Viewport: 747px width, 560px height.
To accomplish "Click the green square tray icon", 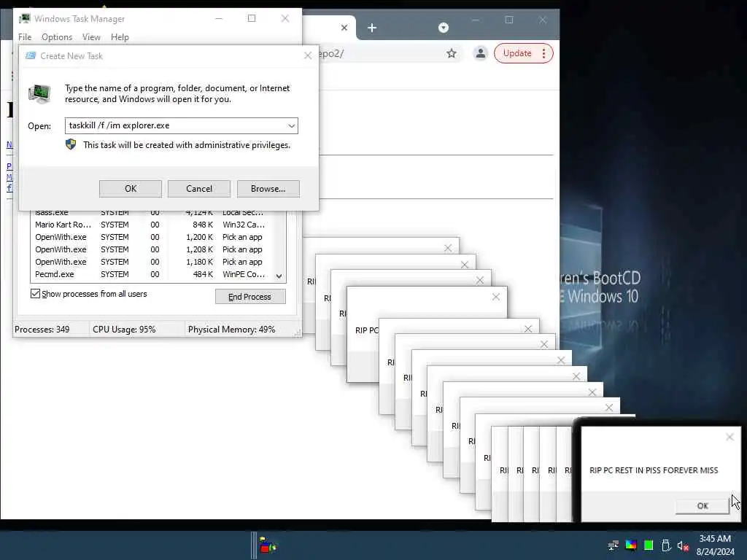I will [x=649, y=545].
